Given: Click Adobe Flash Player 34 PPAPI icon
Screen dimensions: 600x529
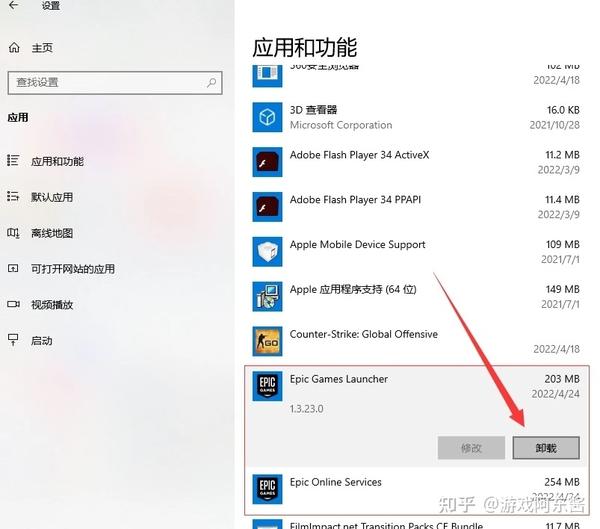Looking at the screenshot, I should (x=267, y=207).
